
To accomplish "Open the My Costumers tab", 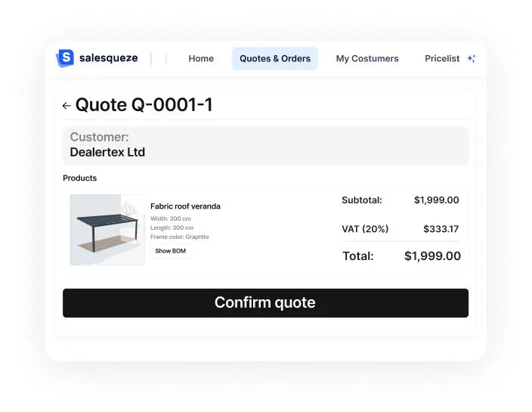I will (367, 58).
